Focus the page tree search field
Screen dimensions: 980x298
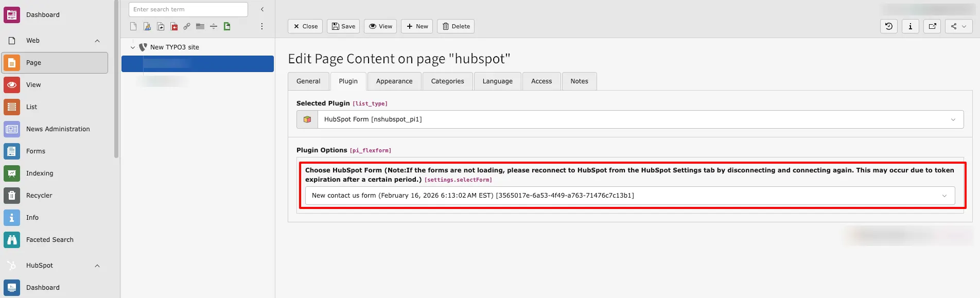188,9
